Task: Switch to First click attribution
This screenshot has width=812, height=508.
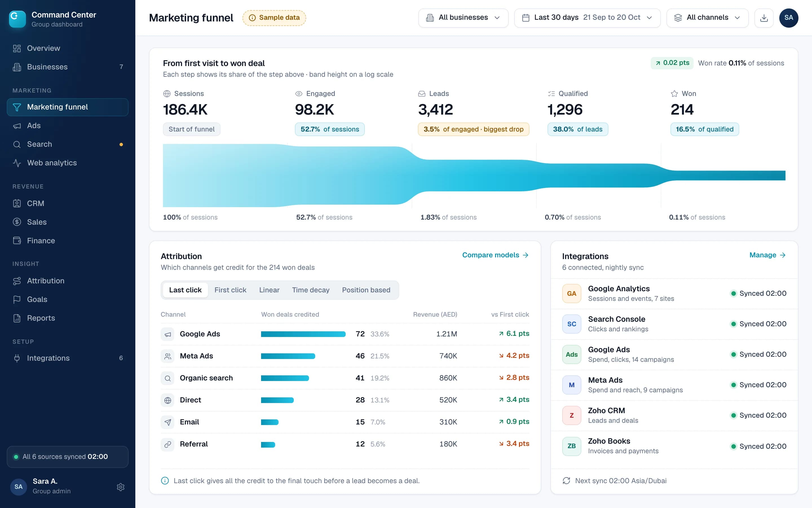Action: 230,290
